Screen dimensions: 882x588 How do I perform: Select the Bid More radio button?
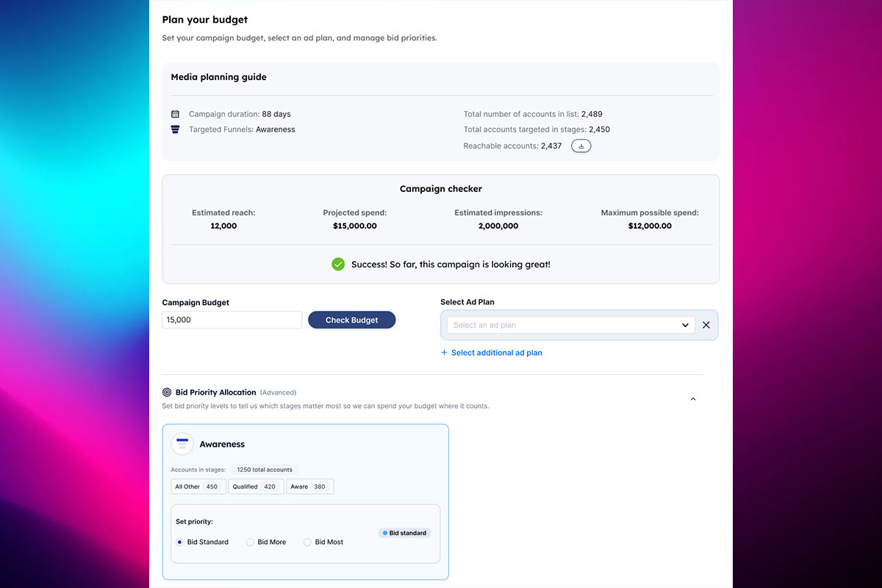[x=250, y=542]
